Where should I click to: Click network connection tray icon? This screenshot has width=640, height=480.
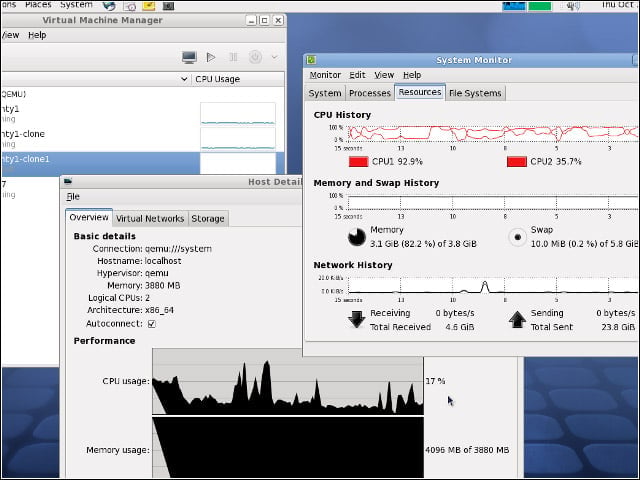click(573, 6)
